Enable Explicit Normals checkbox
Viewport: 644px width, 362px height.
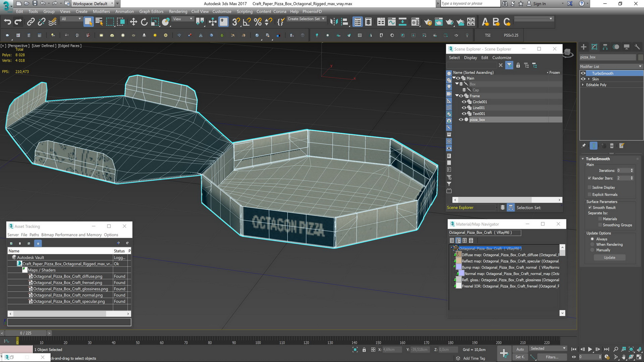tap(589, 195)
